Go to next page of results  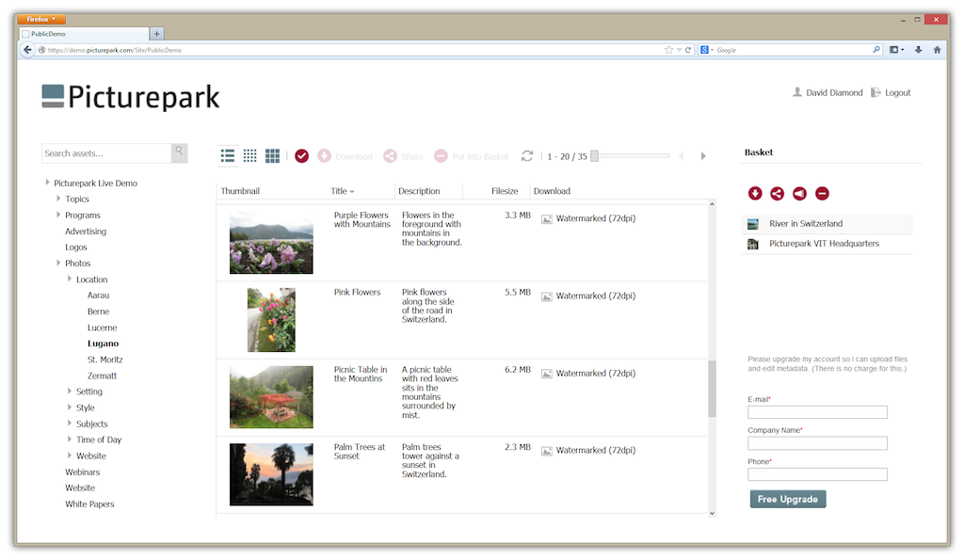pos(703,156)
